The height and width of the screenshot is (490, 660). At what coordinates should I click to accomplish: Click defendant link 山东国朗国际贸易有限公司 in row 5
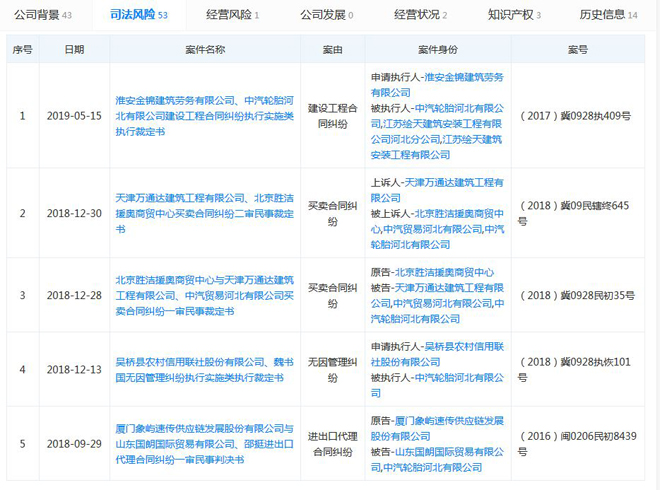click(437, 459)
